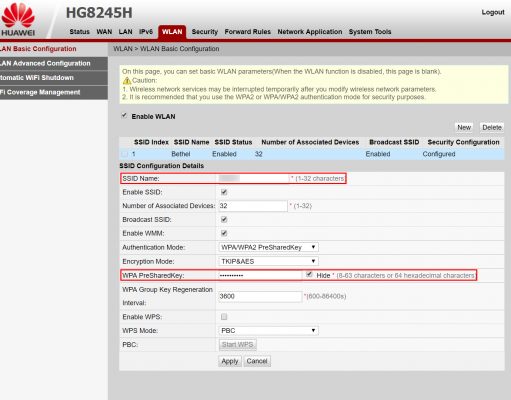
Task: Open the Security tab
Action: (x=204, y=32)
